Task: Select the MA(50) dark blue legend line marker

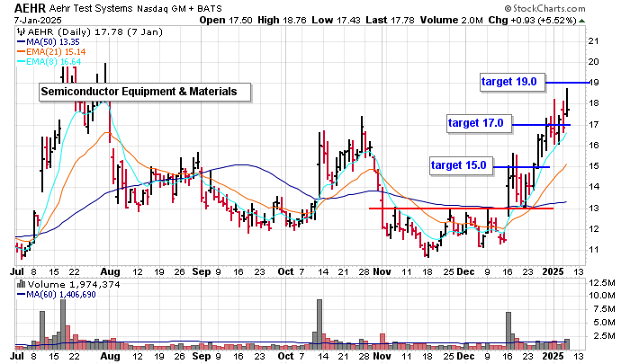Action: [x=21, y=42]
